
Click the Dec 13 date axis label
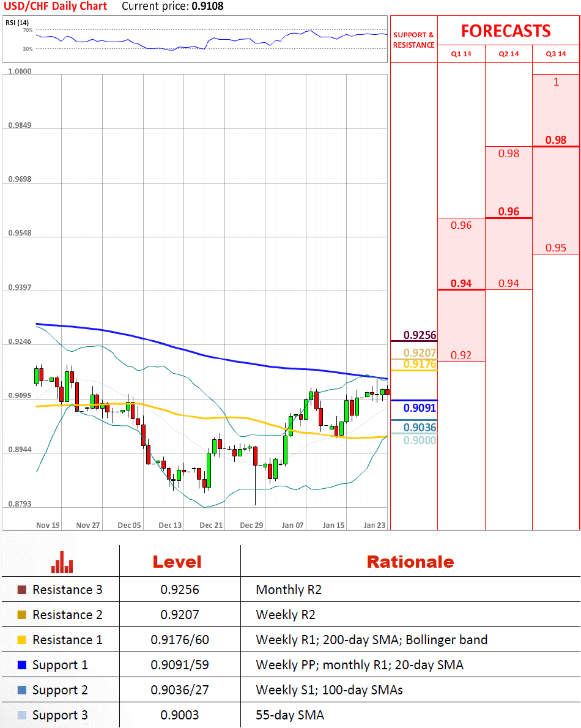coord(170,525)
